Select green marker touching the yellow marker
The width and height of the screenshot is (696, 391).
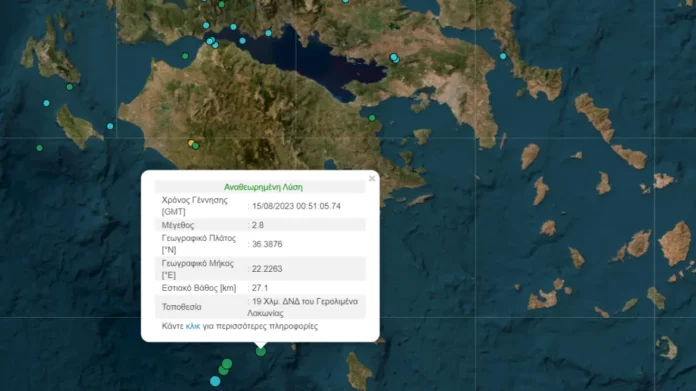coord(196,146)
